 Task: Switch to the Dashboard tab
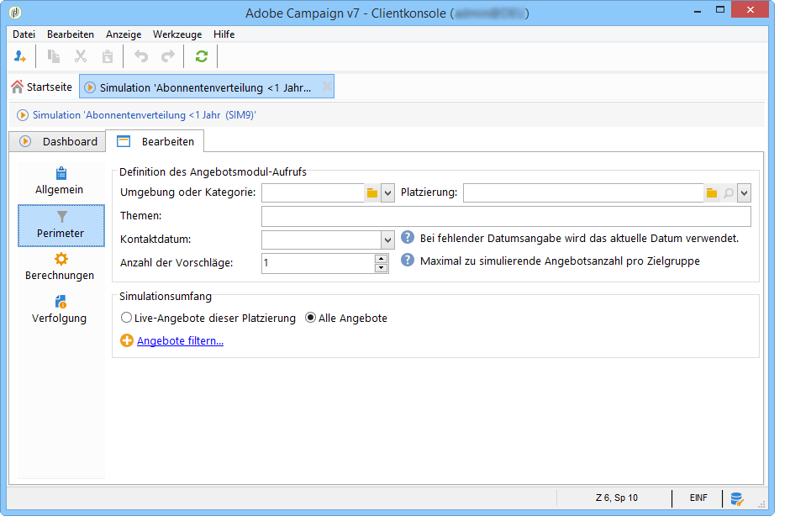tap(58, 141)
